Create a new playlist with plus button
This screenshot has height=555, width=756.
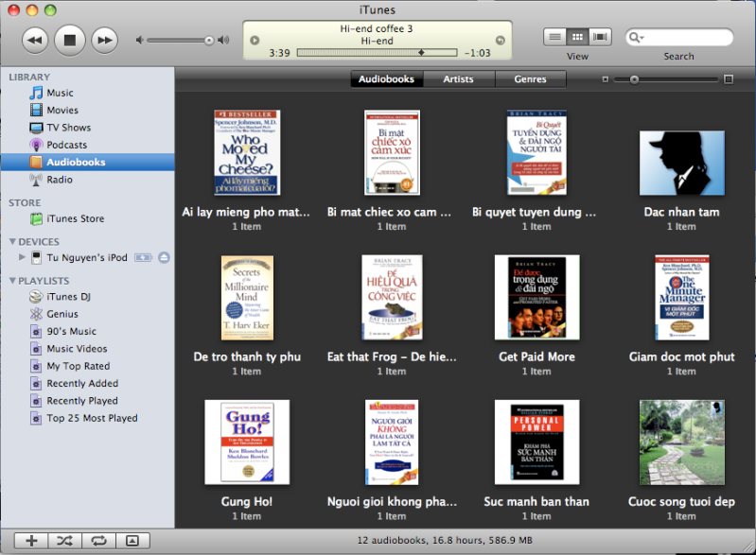click(31, 541)
